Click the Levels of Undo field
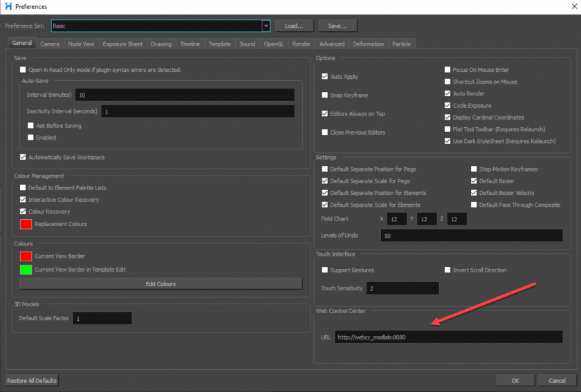 [472, 236]
